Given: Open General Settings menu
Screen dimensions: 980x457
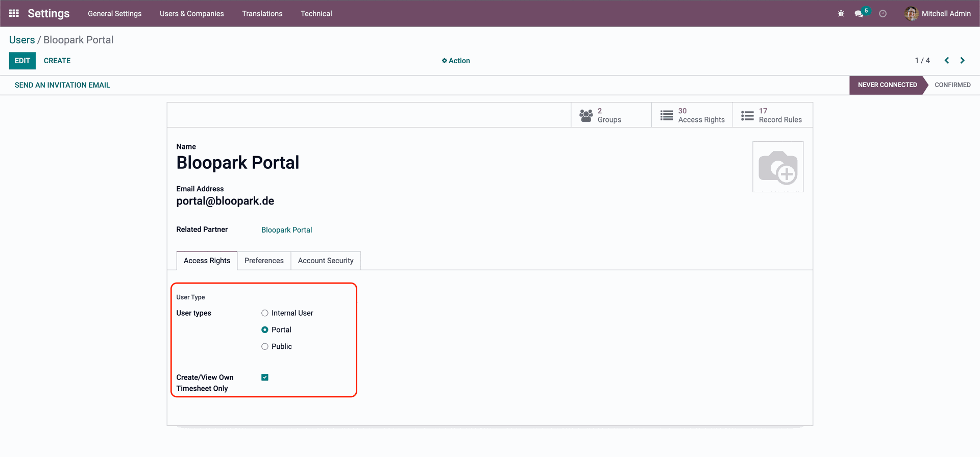Looking at the screenshot, I should (x=115, y=14).
